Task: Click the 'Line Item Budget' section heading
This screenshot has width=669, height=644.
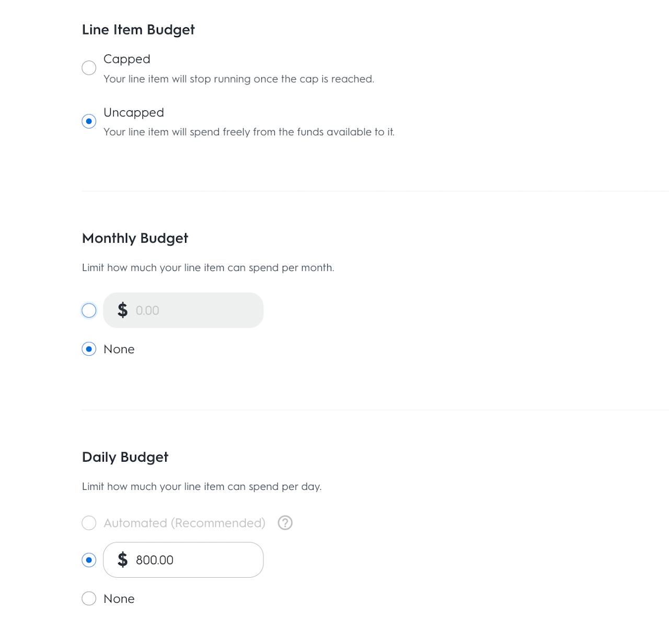Action: pos(139,30)
